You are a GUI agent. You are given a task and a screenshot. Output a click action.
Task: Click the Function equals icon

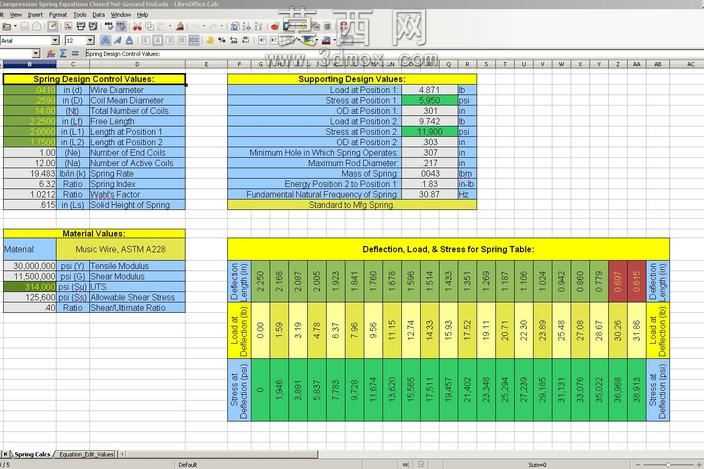click(75, 53)
